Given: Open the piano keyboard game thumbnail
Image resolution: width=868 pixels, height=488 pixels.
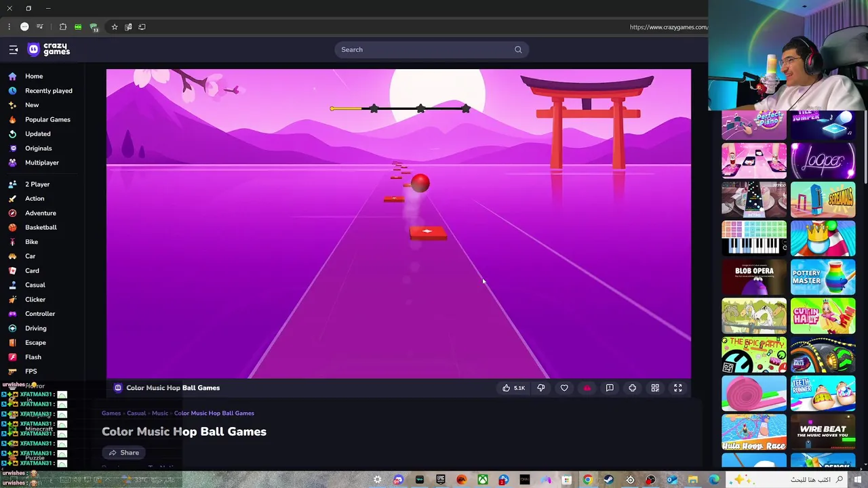Looking at the screenshot, I should (x=754, y=239).
